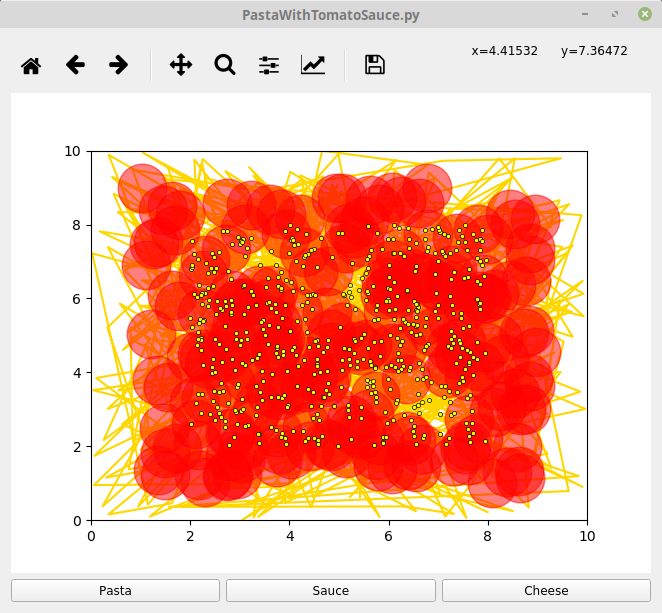This screenshot has width=662, height=613.
Task: Maximize the PastaWithTomatoSauce.py window
Action: pos(615,14)
